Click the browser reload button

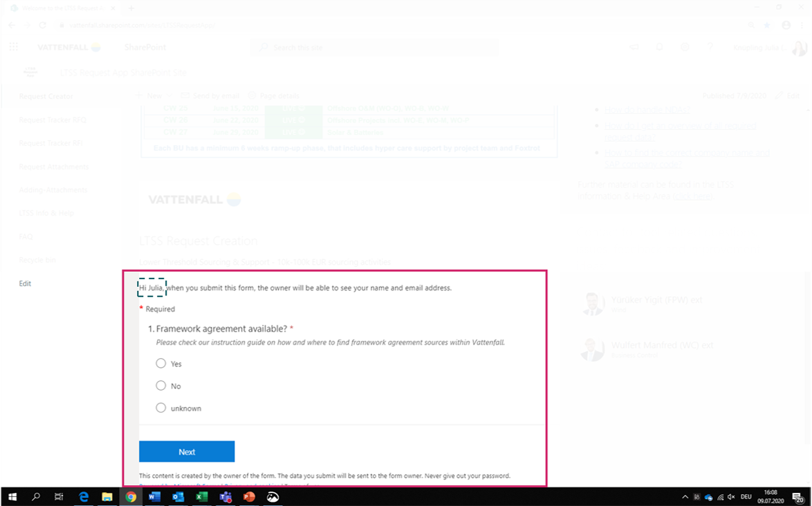(x=42, y=25)
